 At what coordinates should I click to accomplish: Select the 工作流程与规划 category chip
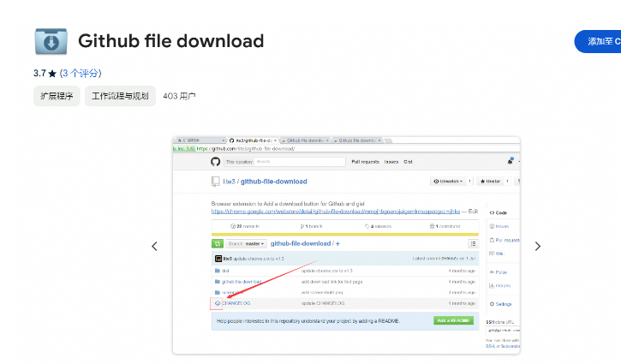120,96
